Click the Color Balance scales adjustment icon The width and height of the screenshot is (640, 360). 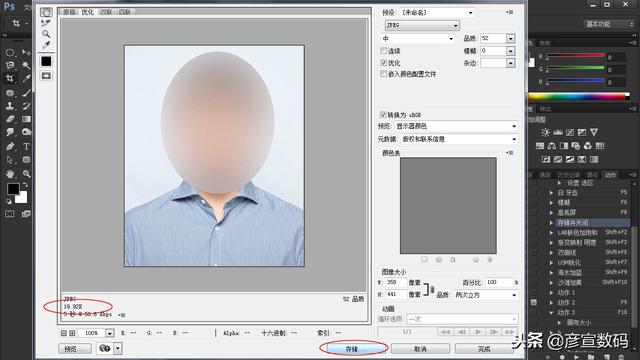(552, 146)
